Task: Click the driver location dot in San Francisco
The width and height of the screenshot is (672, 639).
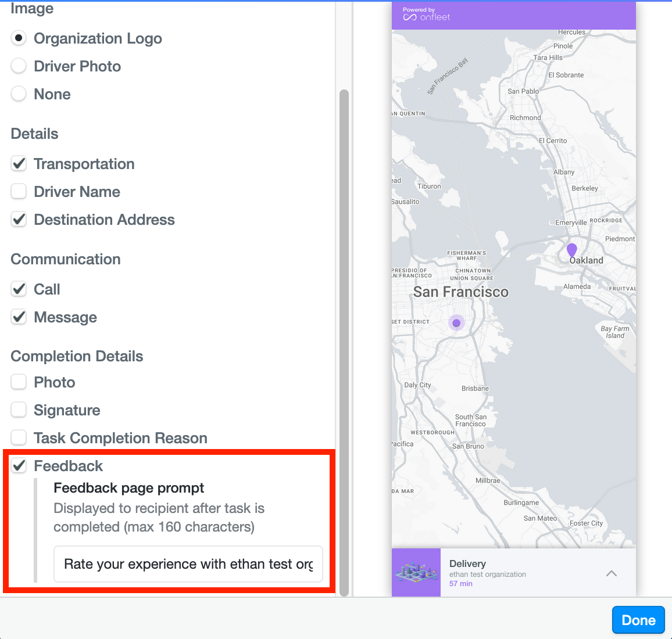Action: [x=456, y=323]
